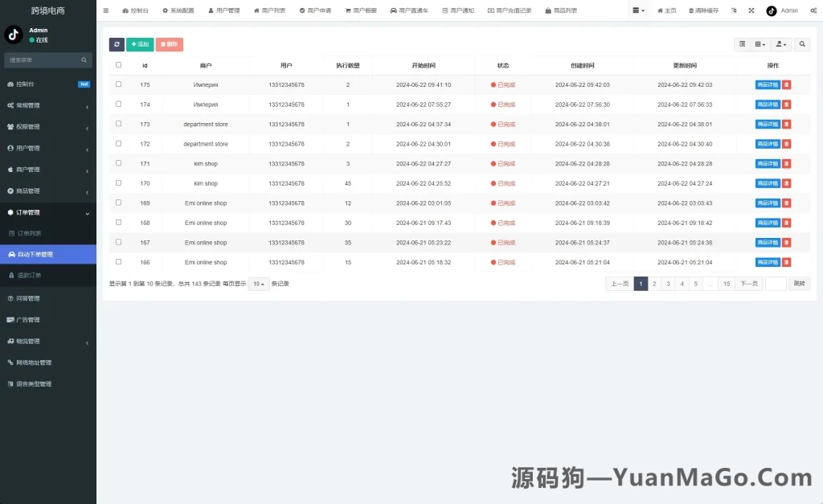Click the green 添加 add button
This screenshot has height=504, width=823.
(x=140, y=44)
